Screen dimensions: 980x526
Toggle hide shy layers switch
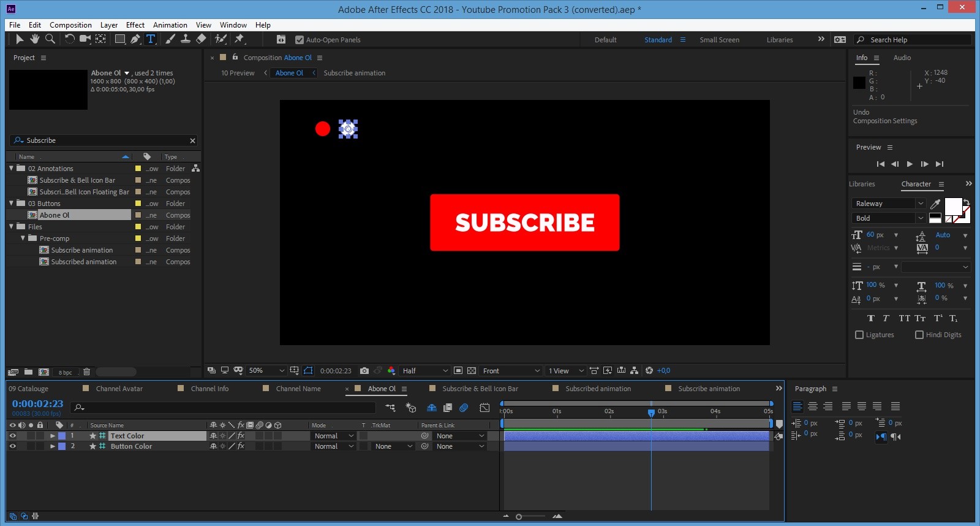coord(431,408)
